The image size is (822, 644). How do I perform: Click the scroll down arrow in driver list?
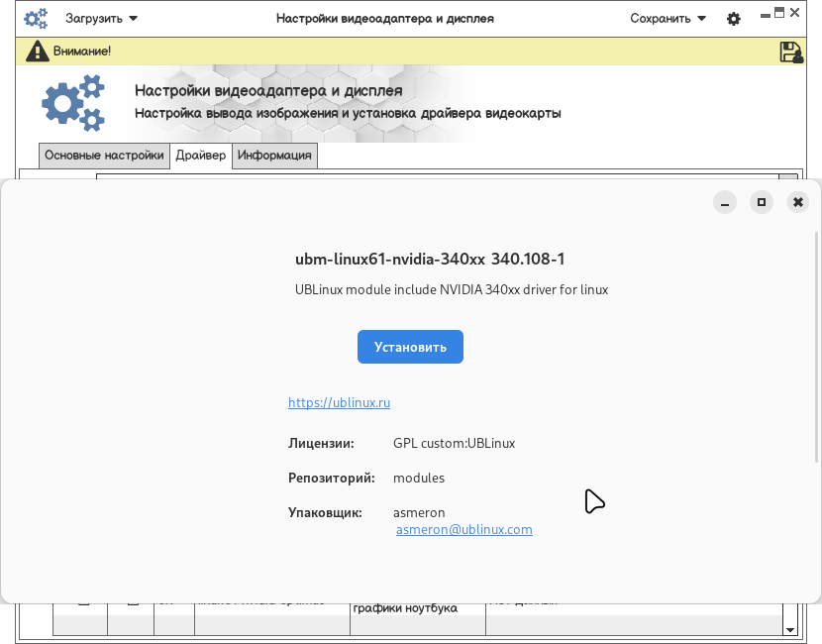790,629
